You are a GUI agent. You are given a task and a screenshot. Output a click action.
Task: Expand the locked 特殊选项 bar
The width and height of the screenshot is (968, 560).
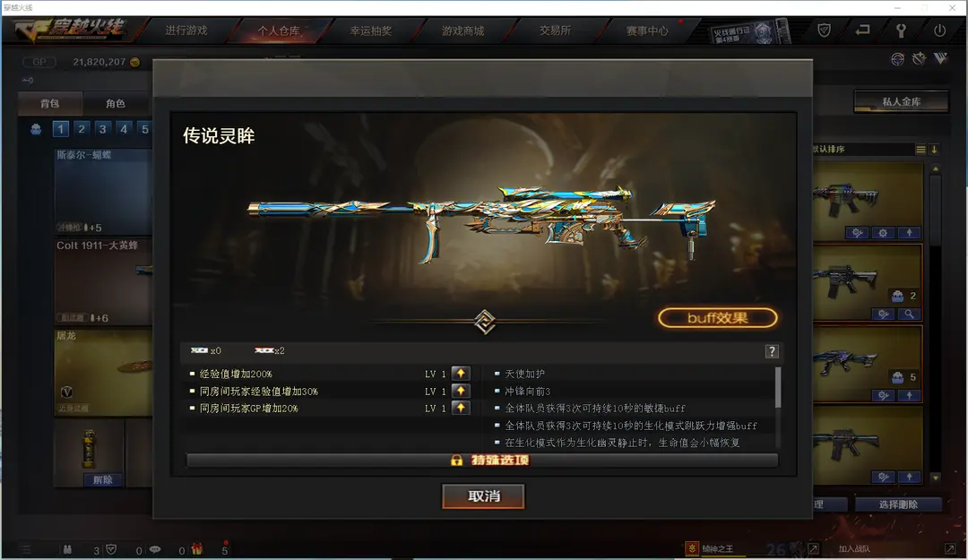tap(482, 461)
